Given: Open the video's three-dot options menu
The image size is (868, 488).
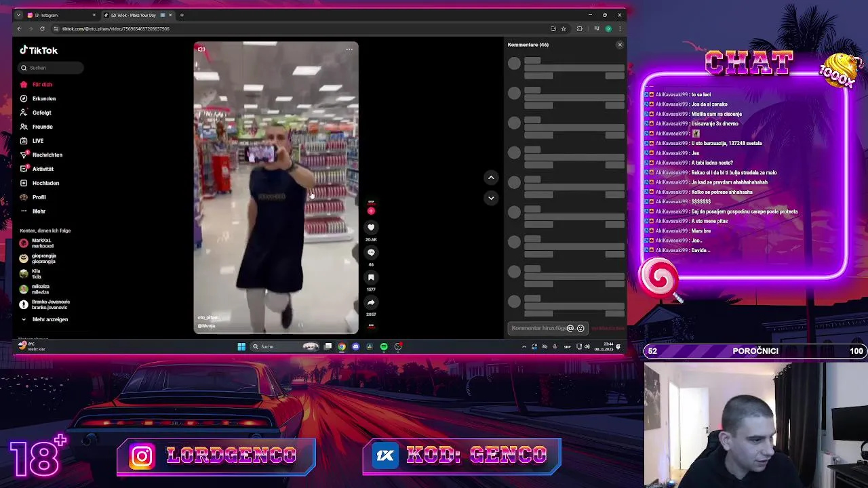Looking at the screenshot, I should click(349, 49).
